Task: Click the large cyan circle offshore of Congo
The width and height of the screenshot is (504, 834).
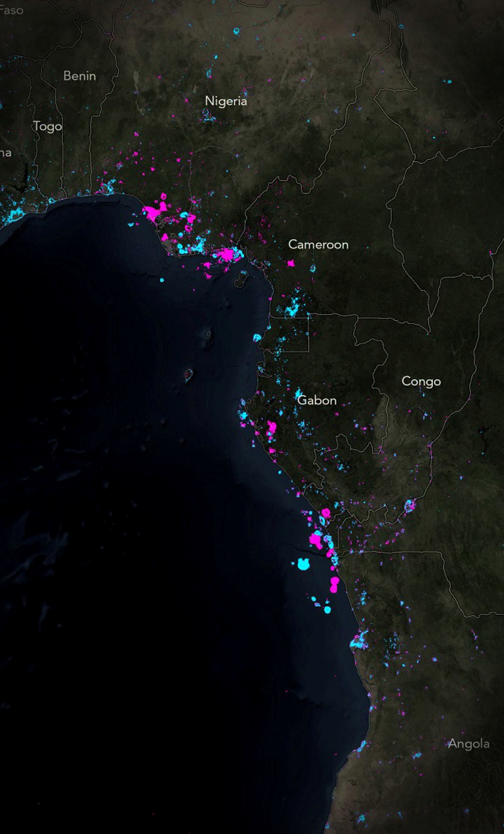Action: [303, 565]
